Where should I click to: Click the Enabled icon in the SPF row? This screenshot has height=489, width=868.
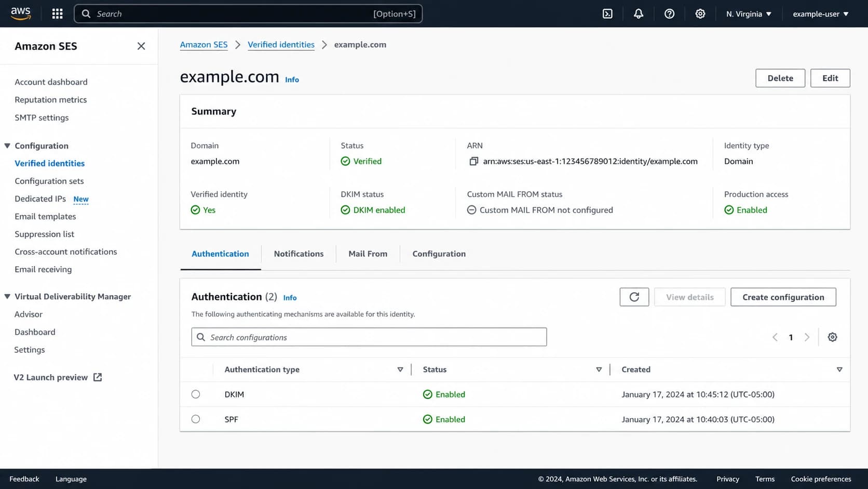[x=427, y=419]
